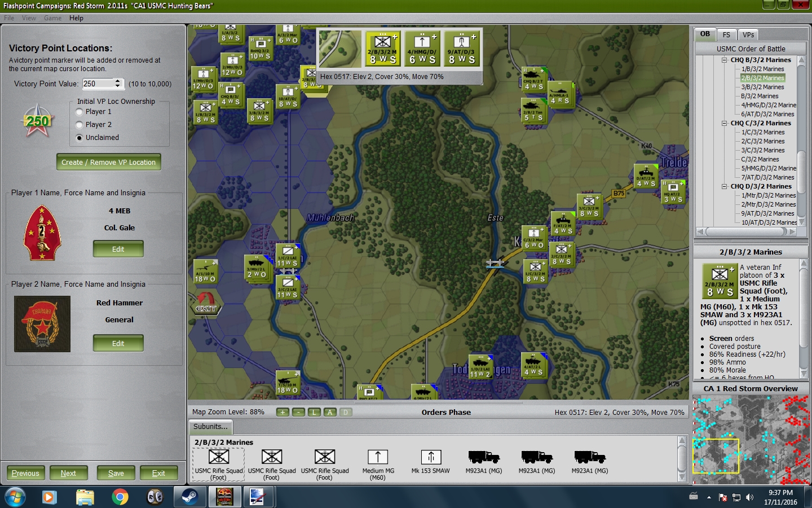
Task: Collapse the CHQ B/3/2 Marines tree node
Action: pyautogui.click(x=725, y=60)
